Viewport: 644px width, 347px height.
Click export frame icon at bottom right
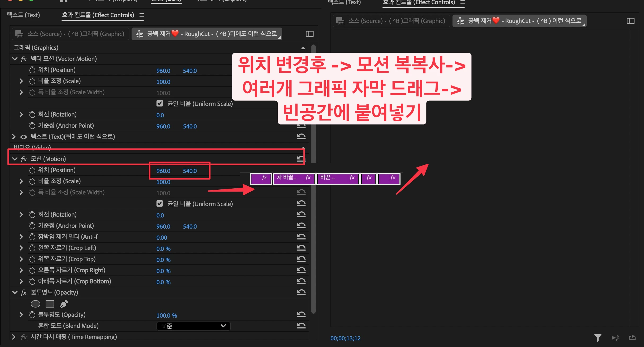tap(632, 338)
